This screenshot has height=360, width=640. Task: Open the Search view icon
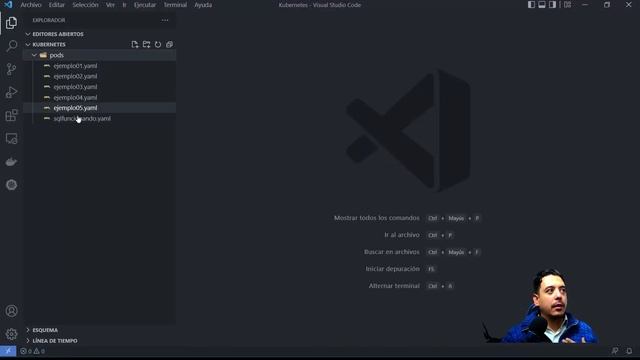[x=11, y=46]
